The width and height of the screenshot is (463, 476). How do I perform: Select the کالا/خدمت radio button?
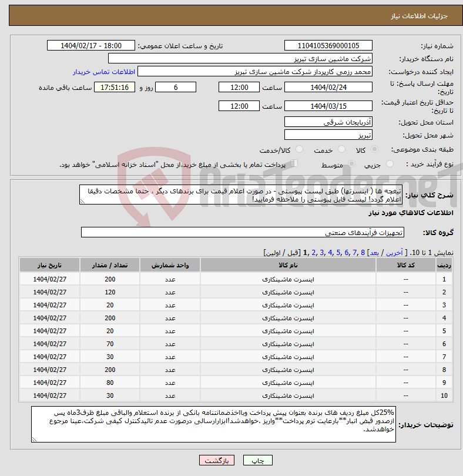[x=299, y=149]
